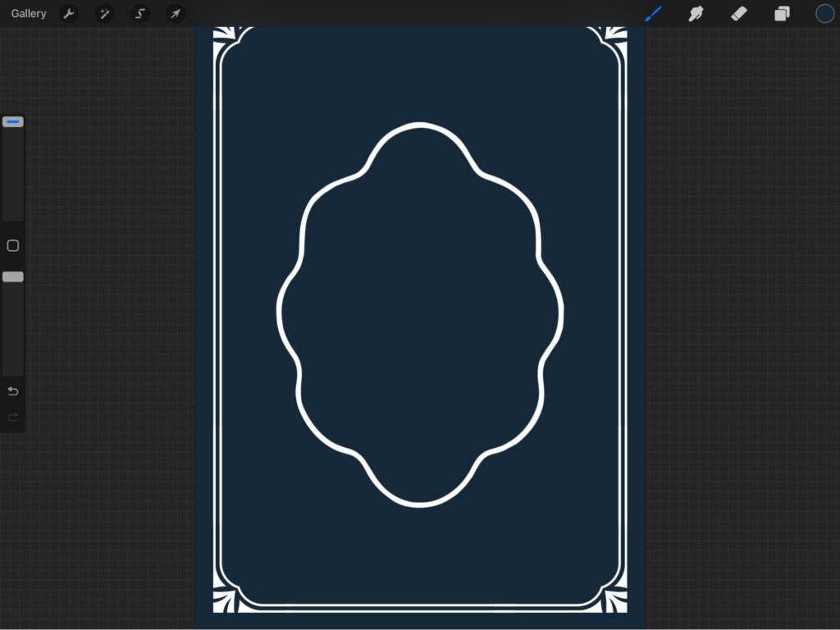The height and width of the screenshot is (630, 840).
Task: Return to the Gallery
Action: [x=29, y=14]
